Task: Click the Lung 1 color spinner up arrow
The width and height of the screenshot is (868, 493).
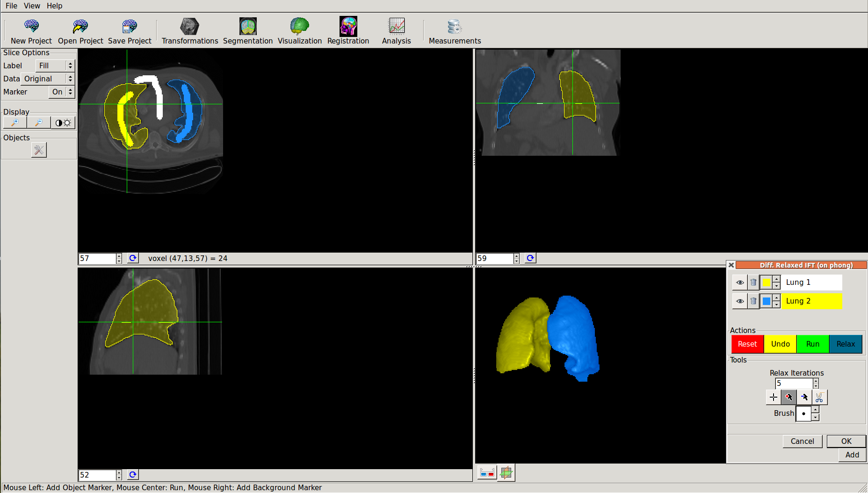Action: pos(776,279)
